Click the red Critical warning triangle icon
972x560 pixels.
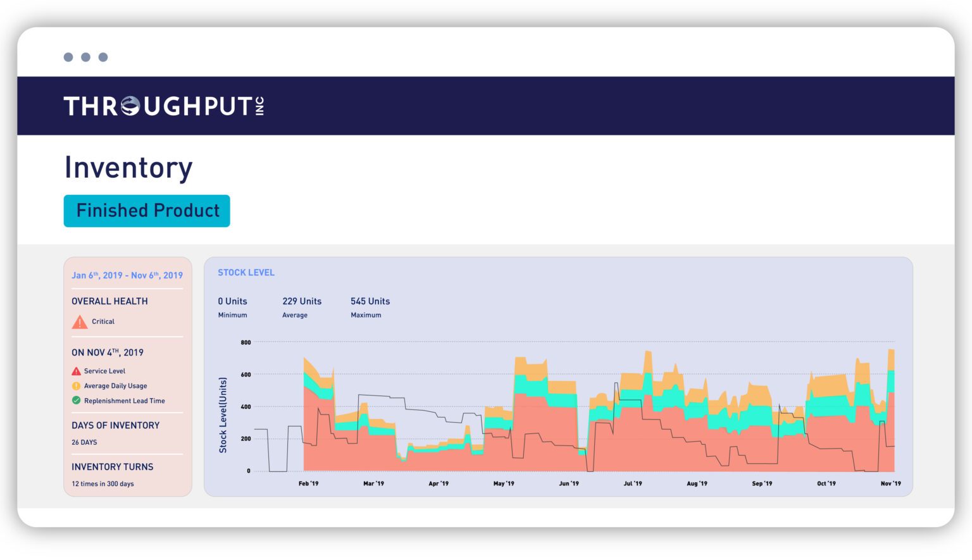point(80,322)
